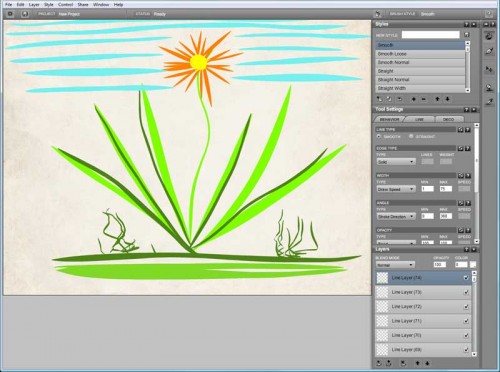The width and height of the screenshot is (500, 372).
Task: Move layer up using Layers panel arrow
Action: 417,363
